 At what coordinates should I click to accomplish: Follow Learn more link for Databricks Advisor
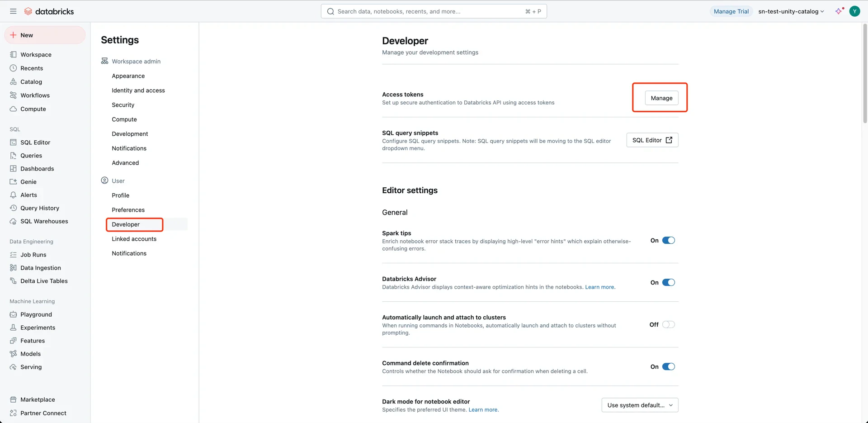click(600, 287)
